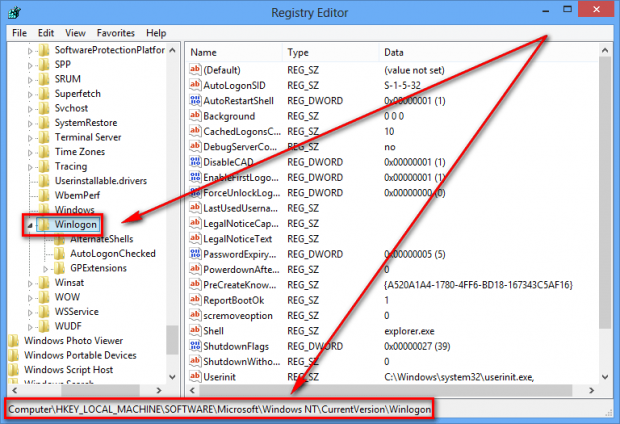
Task: Click tree pane scroll right arrow
Action: (159, 390)
